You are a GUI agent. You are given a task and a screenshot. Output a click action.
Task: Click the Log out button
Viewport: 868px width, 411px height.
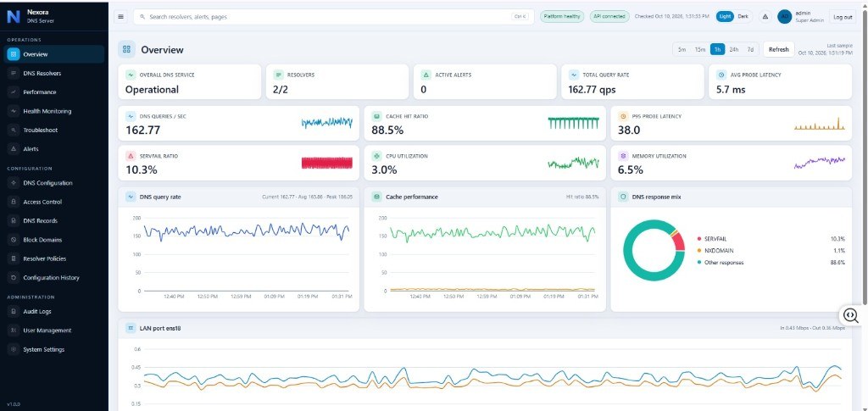[843, 17]
